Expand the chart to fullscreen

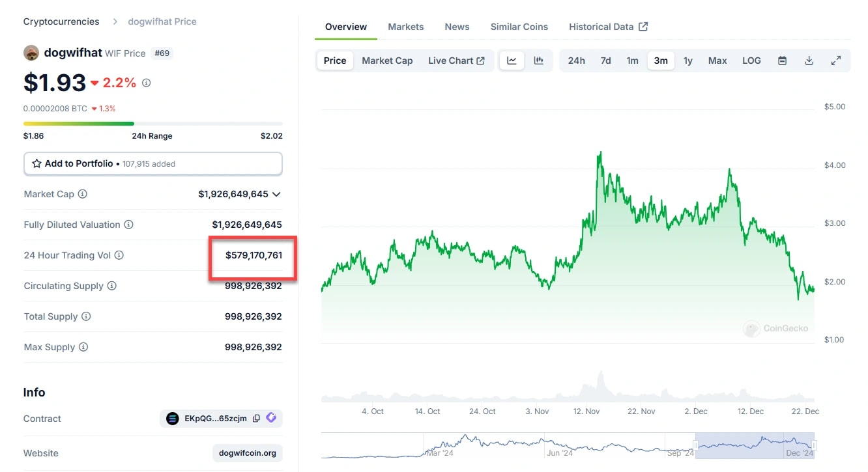(x=835, y=61)
